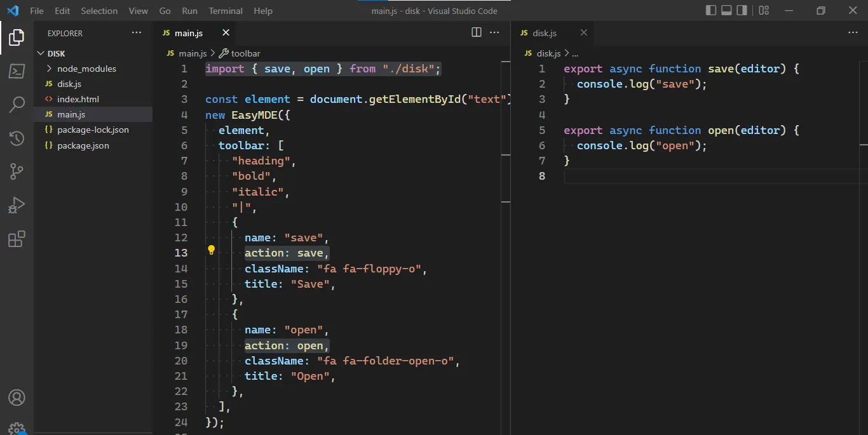Open the Terminal menu
Image resolution: width=868 pixels, height=435 pixels.
226,11
